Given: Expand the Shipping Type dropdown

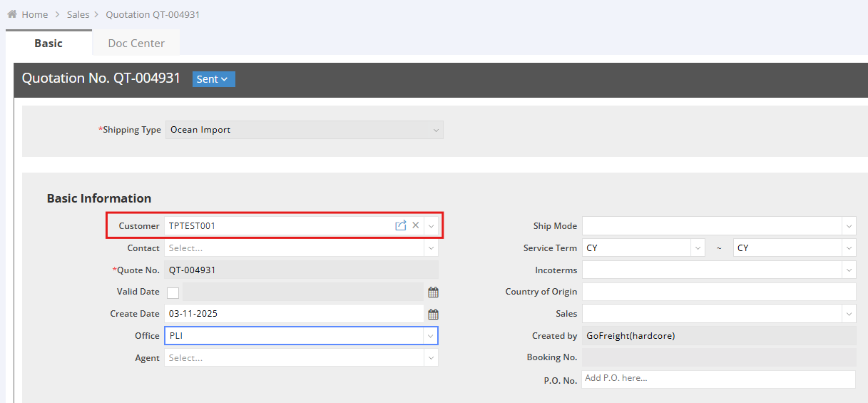Looking at the screenshot, I should tap(436, 130).
